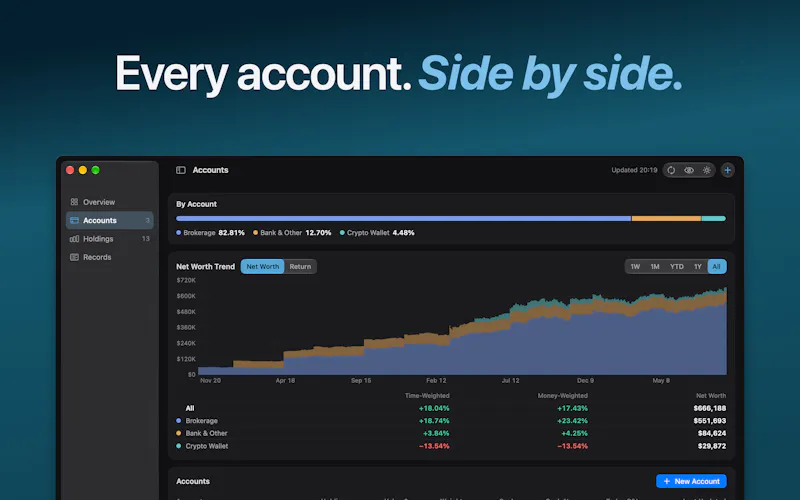Click the +18.04% time-weighted value
The image size is (800, 500).
434,408
